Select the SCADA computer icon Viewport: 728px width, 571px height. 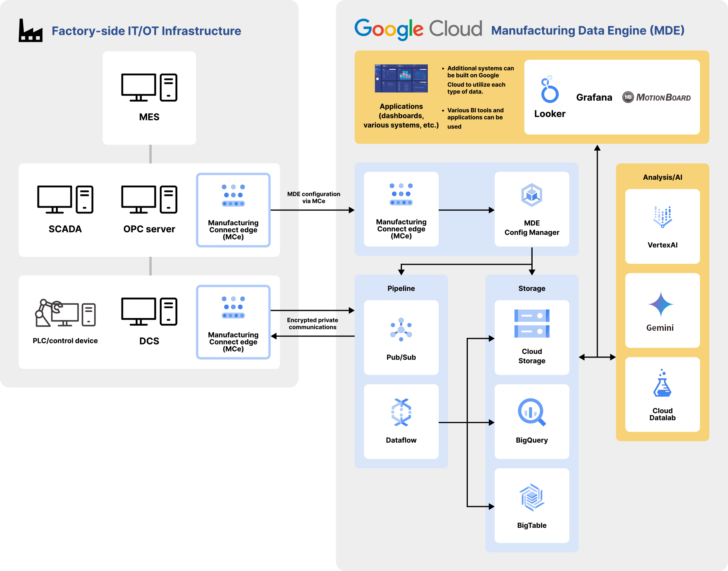(65, 199)
